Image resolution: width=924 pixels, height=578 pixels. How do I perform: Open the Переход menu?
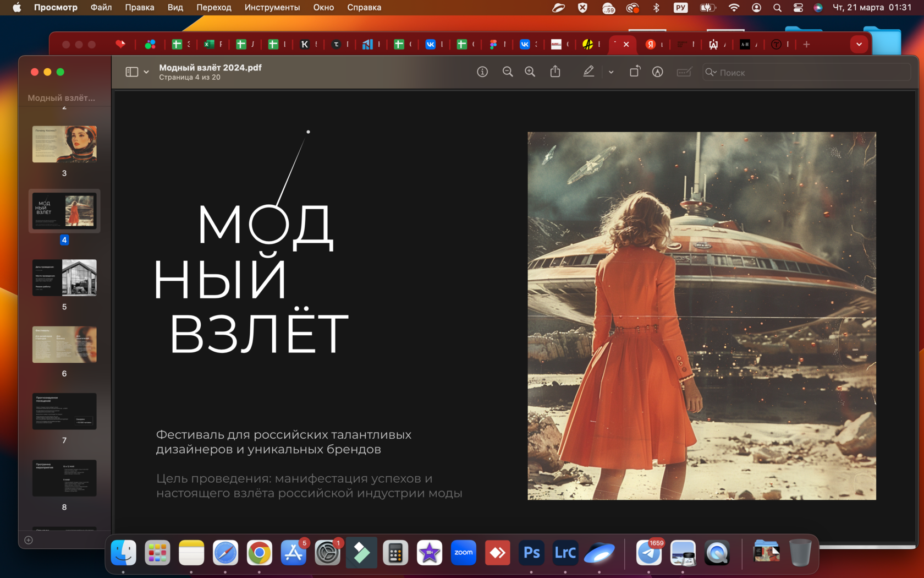pos(214,8)
